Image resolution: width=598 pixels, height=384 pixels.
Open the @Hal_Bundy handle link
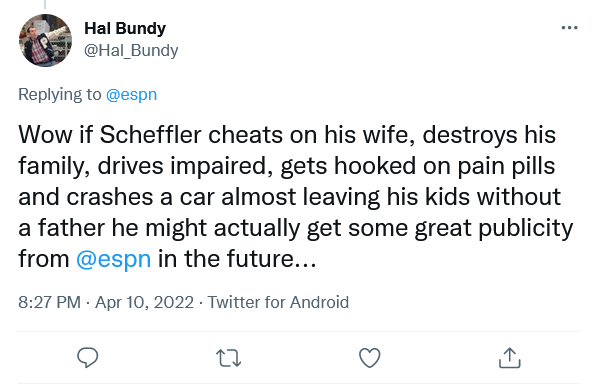(131, 50)
